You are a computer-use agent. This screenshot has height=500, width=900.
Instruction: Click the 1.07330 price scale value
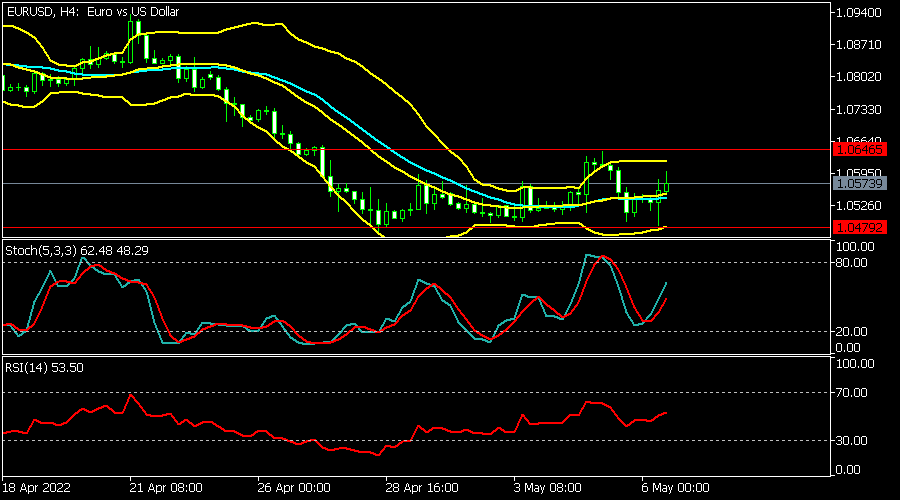859,109
